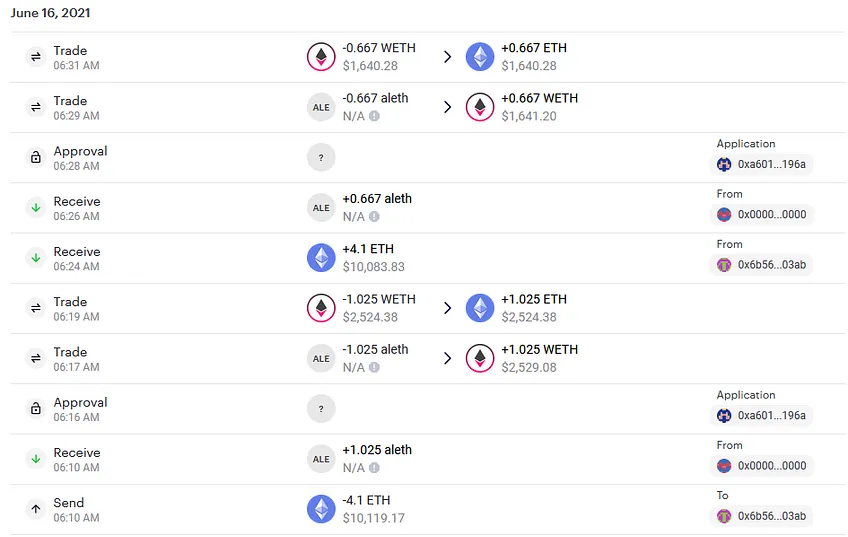Screen dimensions: 848x537
Task: Click the question-mark token icon at 06:16 AM
Action: (x=321, y=409)
